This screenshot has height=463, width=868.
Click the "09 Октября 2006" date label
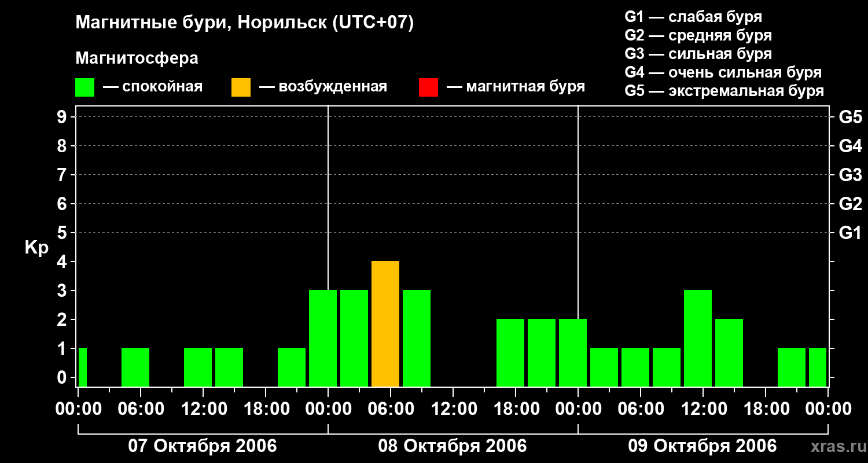[703, 446]
